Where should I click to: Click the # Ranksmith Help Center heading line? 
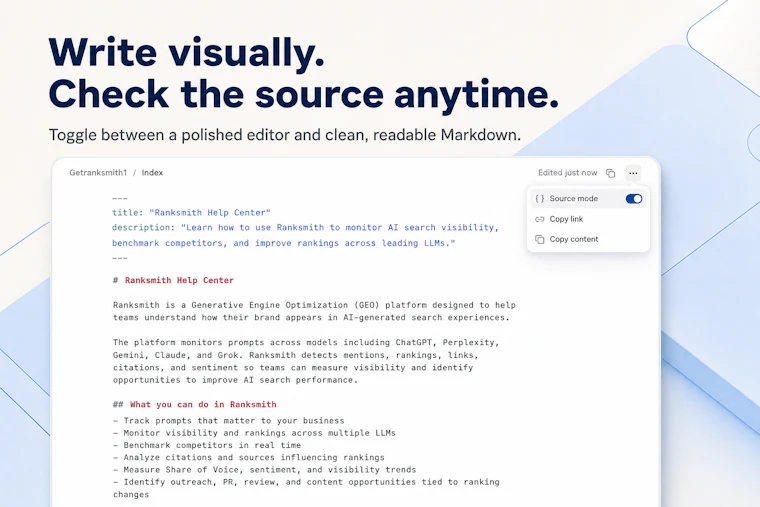(174, 280)
